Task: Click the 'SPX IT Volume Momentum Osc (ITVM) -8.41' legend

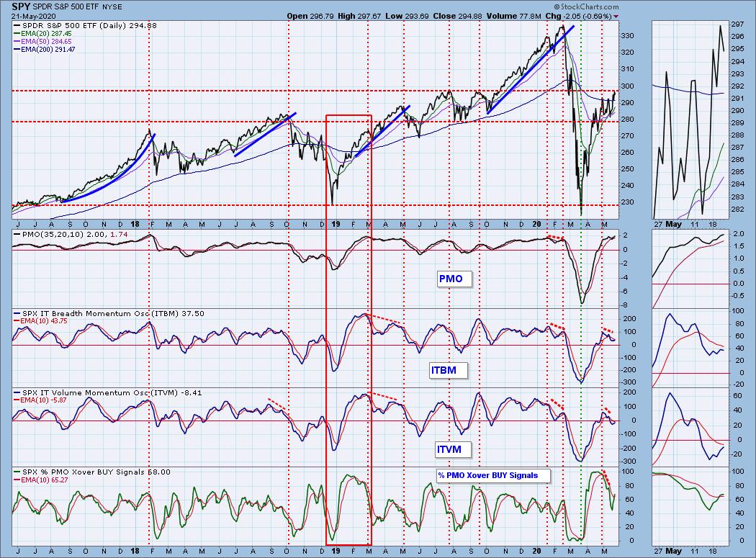Action: 112,392
